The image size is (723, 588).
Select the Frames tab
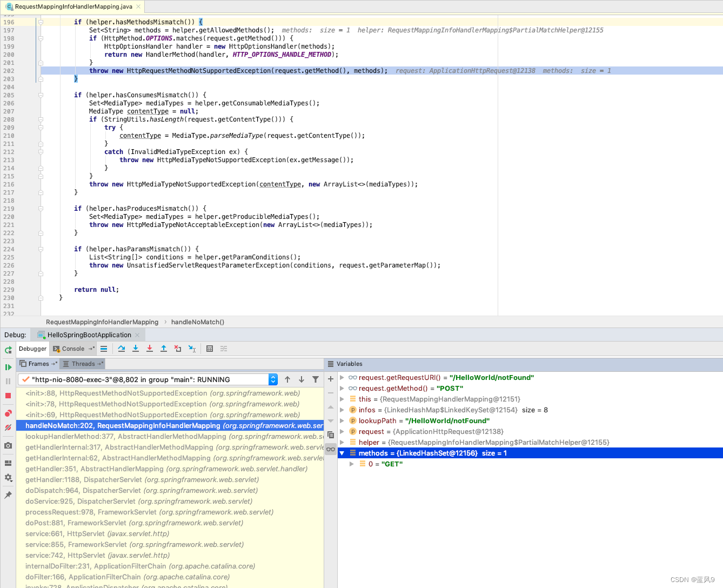tap(38, 364)
